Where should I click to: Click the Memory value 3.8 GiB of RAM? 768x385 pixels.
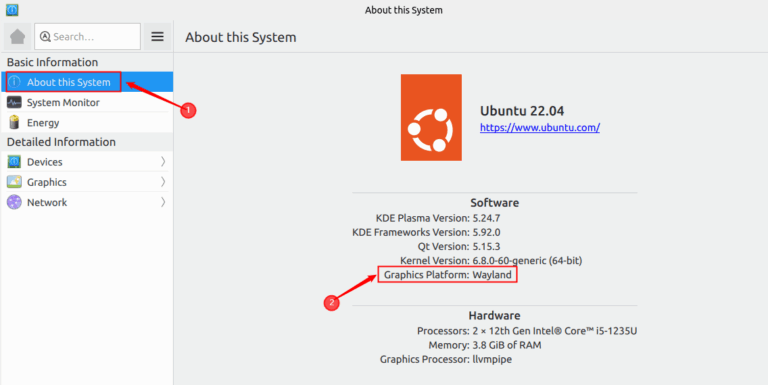point(506,345)
